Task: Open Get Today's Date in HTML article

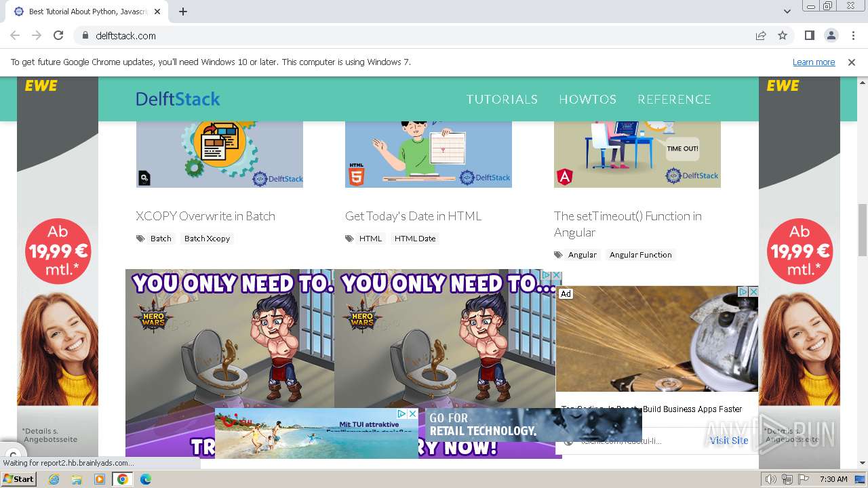Action: [x=413, y=216]
